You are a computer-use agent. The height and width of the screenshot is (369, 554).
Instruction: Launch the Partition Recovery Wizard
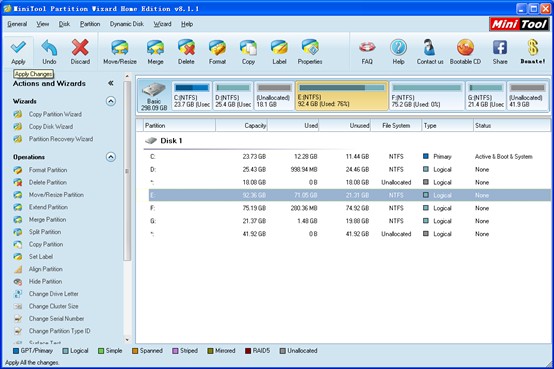pos(61,139)
